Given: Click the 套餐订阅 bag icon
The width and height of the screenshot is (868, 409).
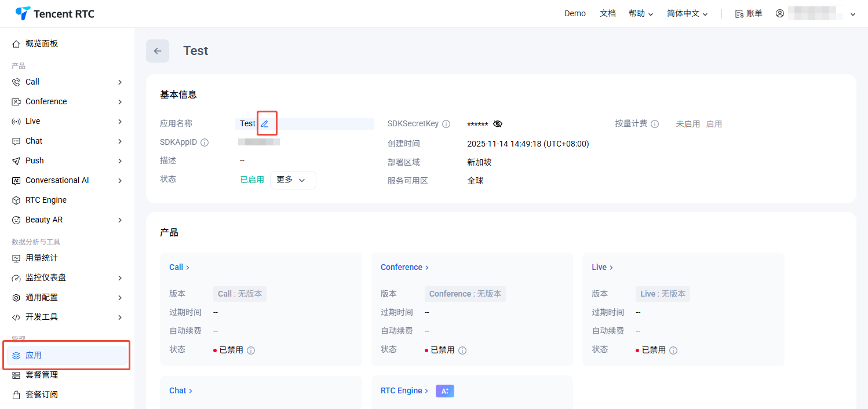Looking at the screenshot, I should click(16, 395).
